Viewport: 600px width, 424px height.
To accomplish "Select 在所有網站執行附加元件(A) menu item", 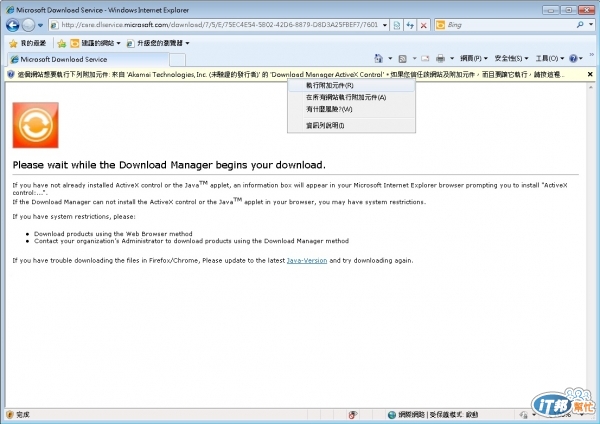I will tap(351, 97).
